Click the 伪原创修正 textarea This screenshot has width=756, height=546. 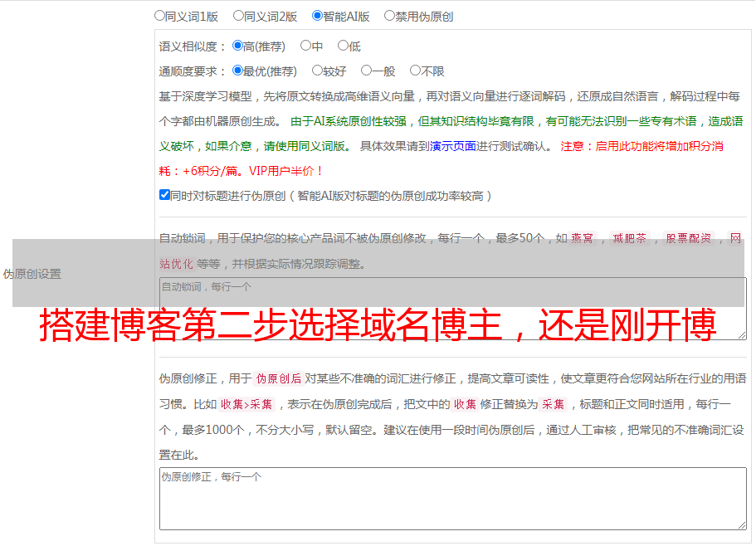(x=453, y=499)
